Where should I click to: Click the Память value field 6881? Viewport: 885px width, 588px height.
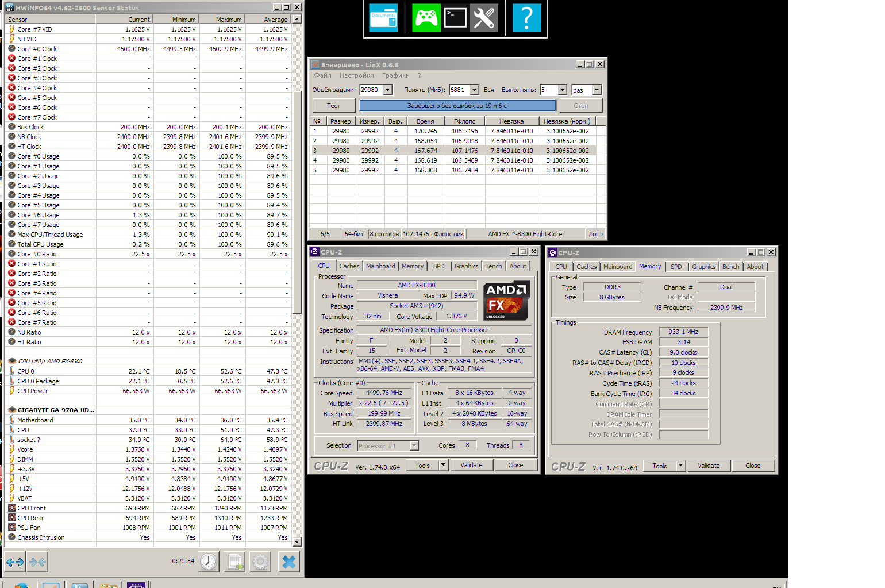460,90
